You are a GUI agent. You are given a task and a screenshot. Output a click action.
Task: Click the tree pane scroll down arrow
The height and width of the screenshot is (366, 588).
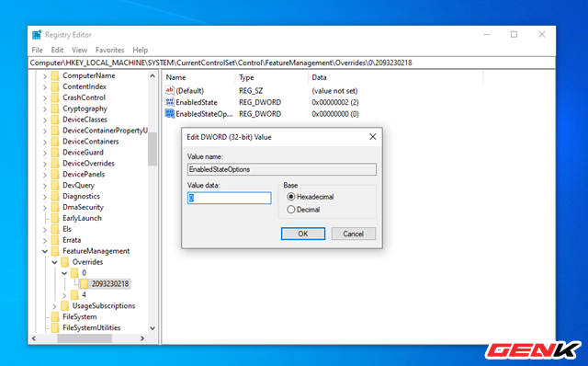click(153, 328)
